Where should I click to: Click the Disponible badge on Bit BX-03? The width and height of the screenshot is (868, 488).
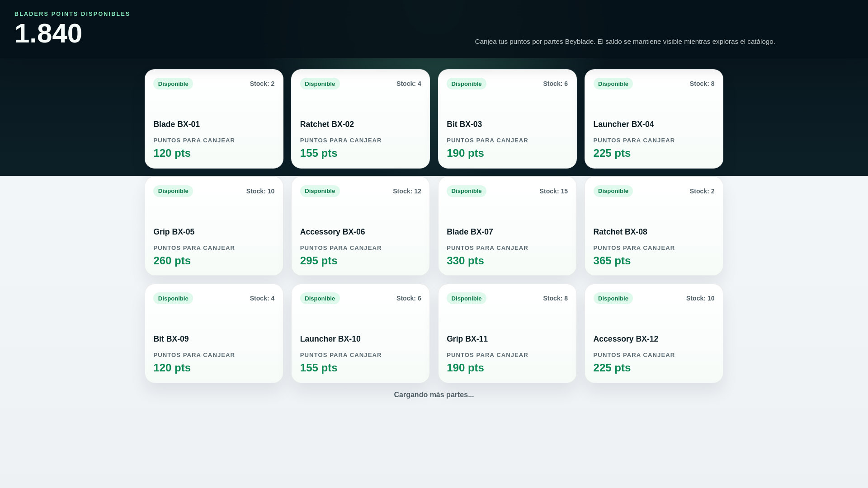pyautogui.click(x=467, y=84)
